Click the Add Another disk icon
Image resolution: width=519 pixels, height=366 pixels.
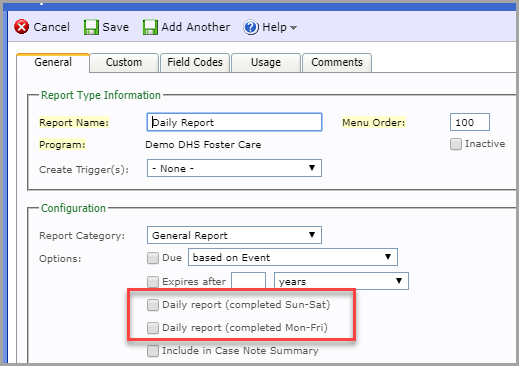[x=150, y=27]
